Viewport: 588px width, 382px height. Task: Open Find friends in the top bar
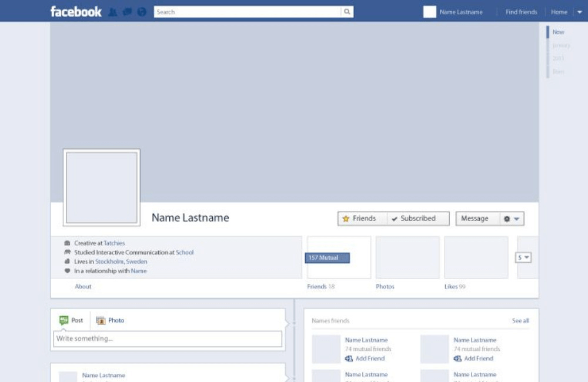(x=521, y=12)
